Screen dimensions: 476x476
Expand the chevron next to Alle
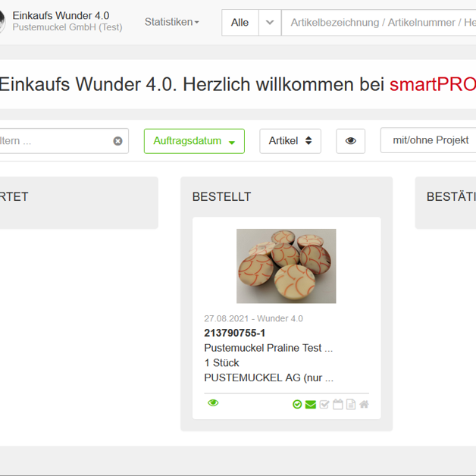[x=270, y=23]
